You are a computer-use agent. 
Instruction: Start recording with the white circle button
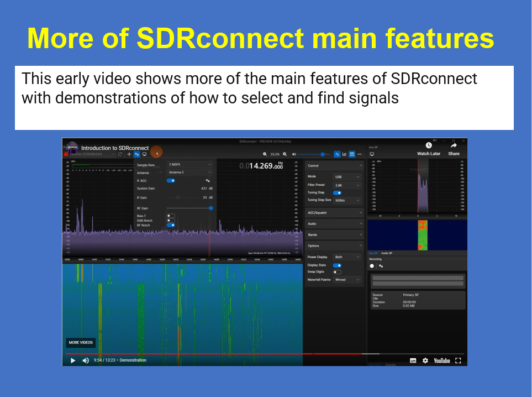[x=372, y=266]
